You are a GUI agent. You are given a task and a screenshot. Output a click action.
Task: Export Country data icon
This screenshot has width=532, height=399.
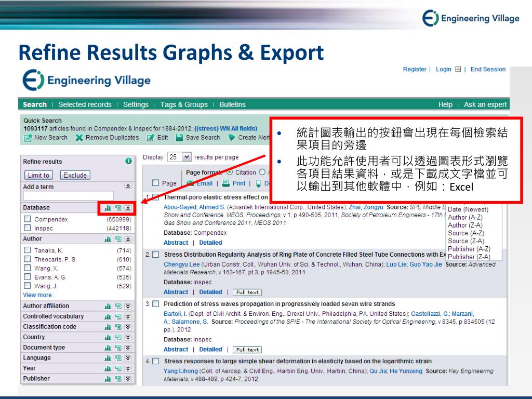click(118, 337)
